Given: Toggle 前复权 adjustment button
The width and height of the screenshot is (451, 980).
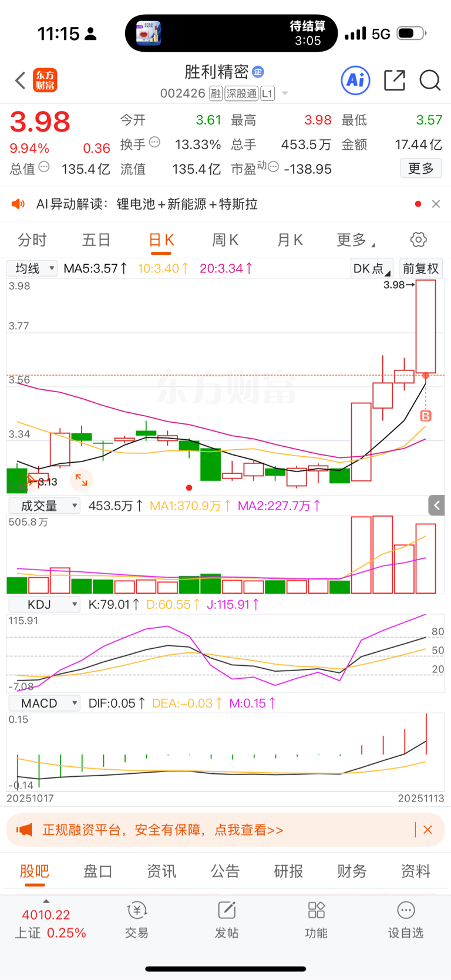Looking at the screenshot, I should tap(420, 268).
